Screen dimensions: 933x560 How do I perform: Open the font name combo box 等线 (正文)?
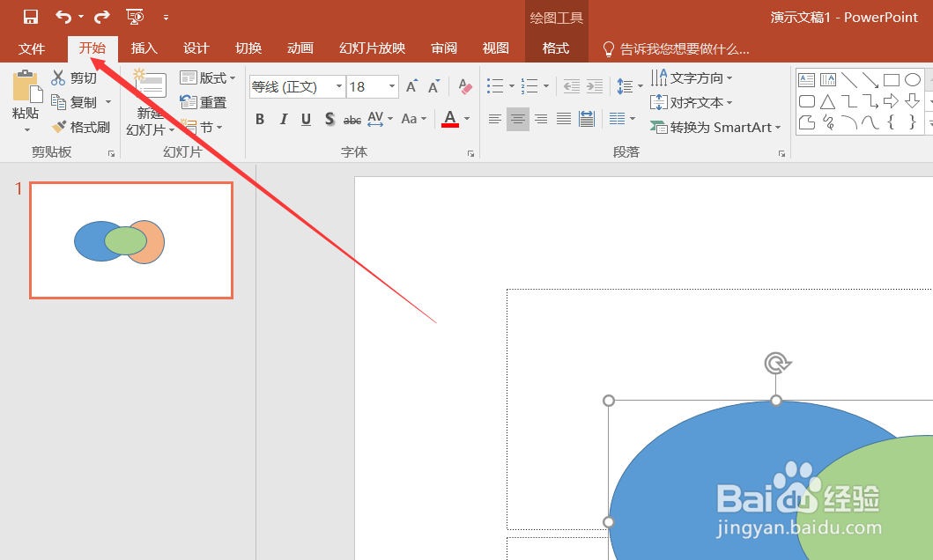coord(297,87)
